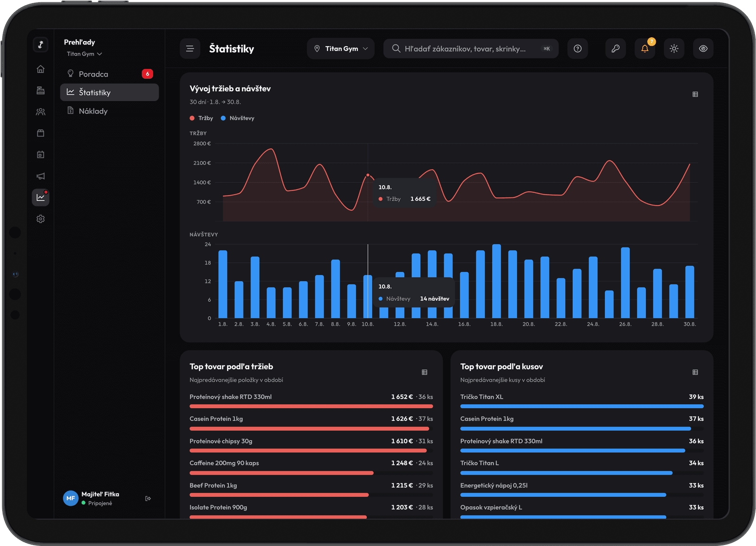Click the Tričko Titan L row label
This screenshot has width=756, height=546.
click(480, 463)
